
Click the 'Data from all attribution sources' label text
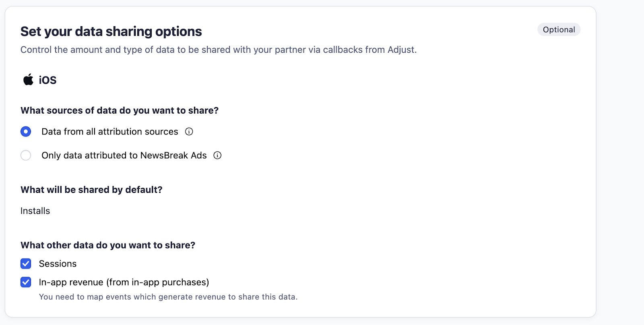coord(109,132)
